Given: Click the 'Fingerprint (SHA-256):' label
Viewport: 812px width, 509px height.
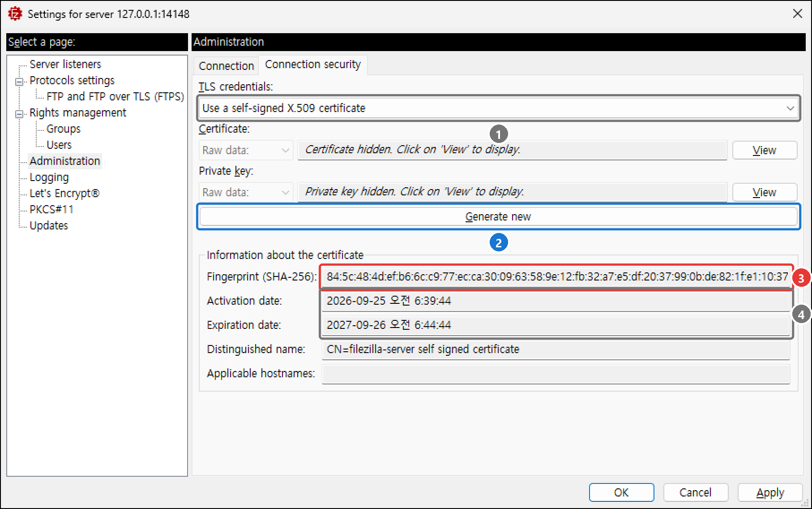Looking at the screenshot, I should [x=262, y=276].
